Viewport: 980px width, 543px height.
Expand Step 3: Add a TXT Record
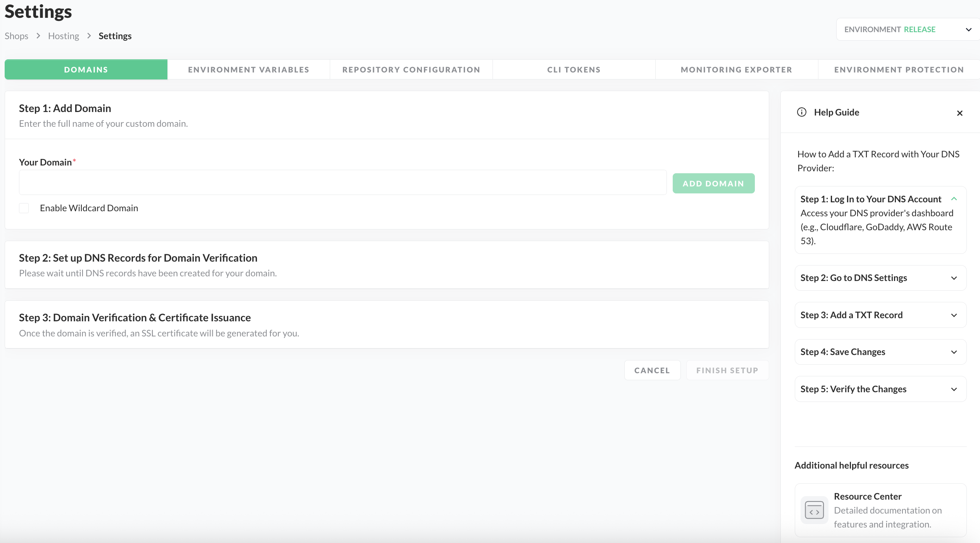coord(954,315)
